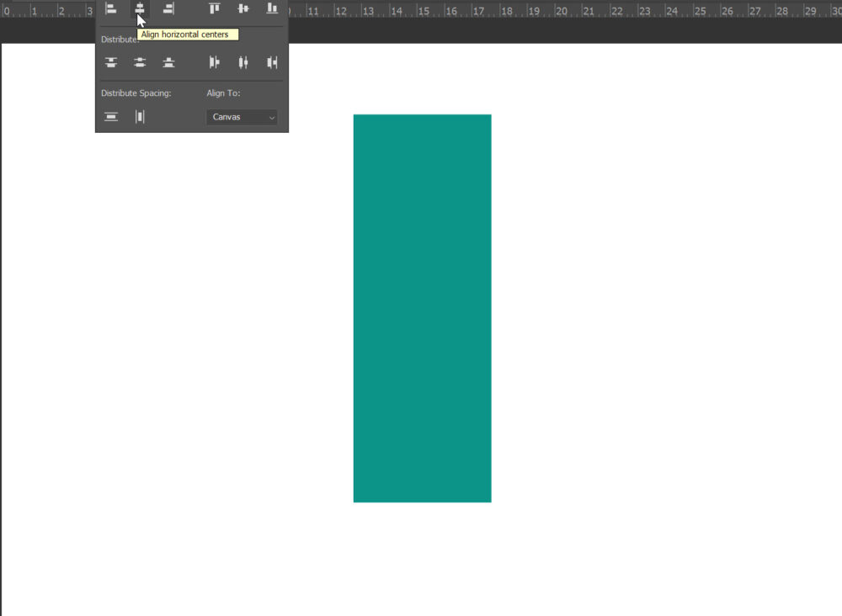842x616 pixels.
Task: Click the Distribute top edges icon
Action: pos(111,62)
